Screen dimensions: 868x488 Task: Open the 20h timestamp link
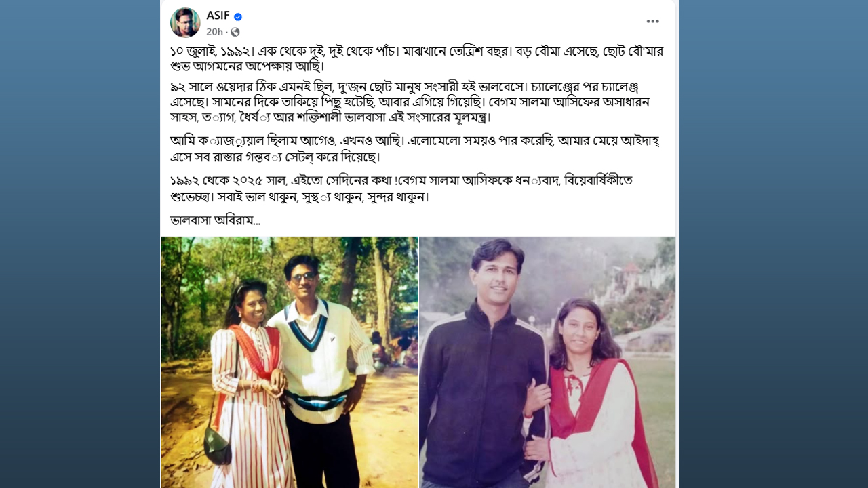[x=214, y=32]
